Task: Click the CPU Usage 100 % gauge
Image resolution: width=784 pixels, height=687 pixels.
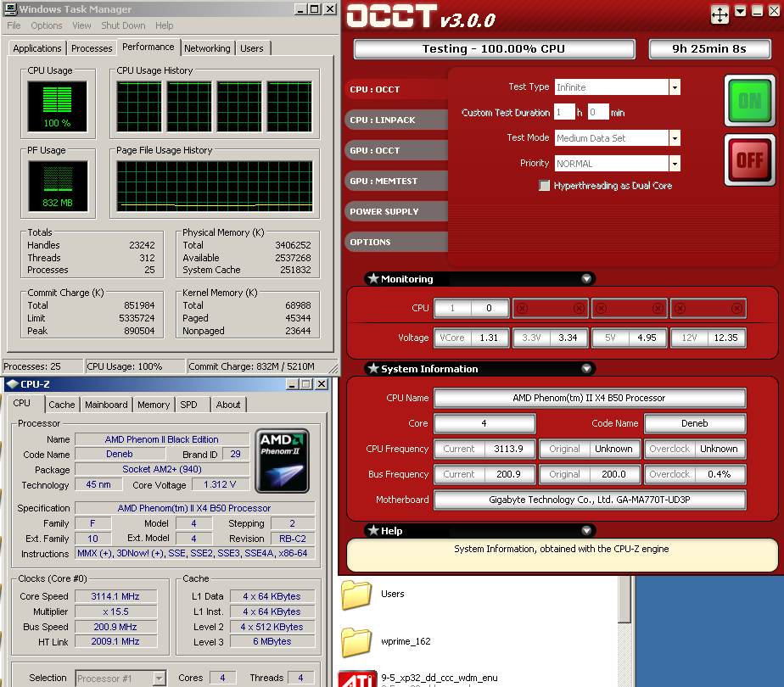Action: tap(57, 106)
